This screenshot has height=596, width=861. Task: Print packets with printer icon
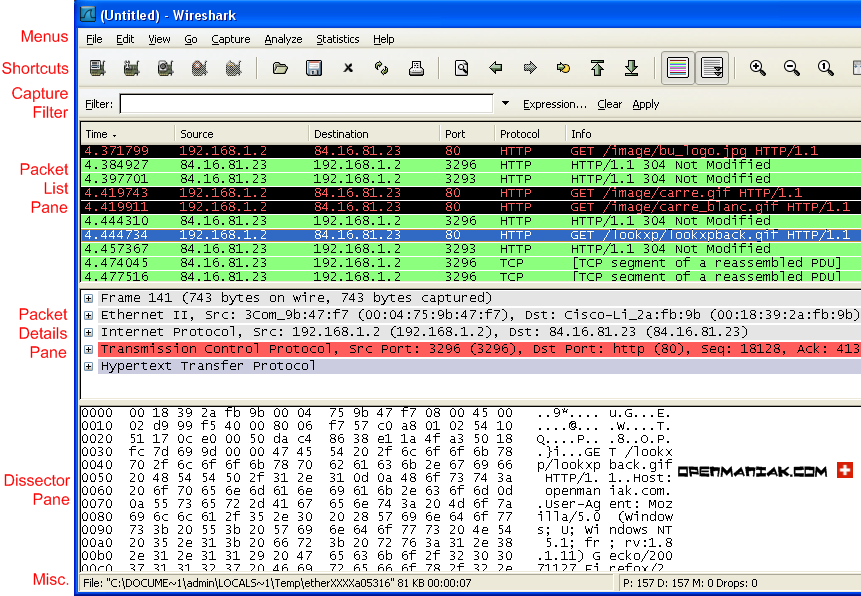pos(416,68)
